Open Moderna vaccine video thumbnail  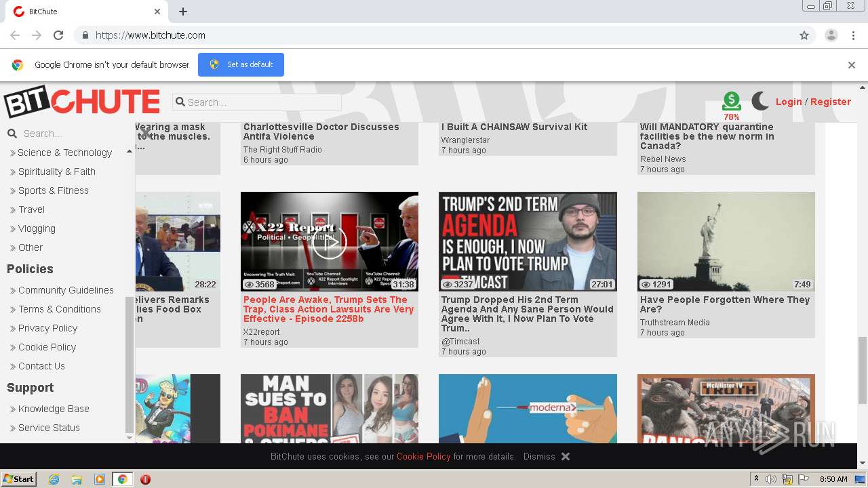coord(528,409)
